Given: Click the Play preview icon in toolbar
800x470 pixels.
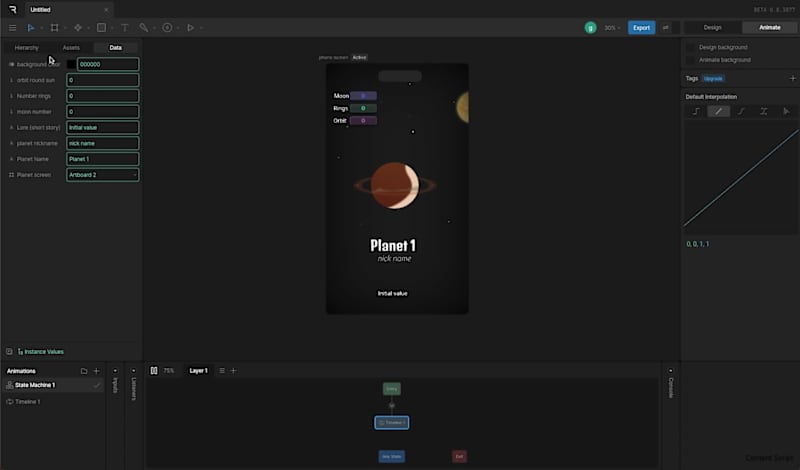Looking at the screenshot, I should (190, 28).
